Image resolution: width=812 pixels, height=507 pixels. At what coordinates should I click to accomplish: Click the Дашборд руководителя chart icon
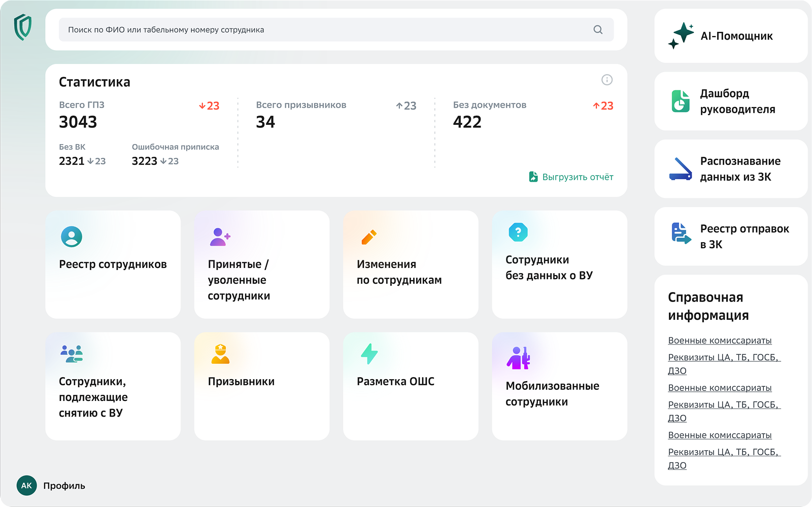[681, 101]
